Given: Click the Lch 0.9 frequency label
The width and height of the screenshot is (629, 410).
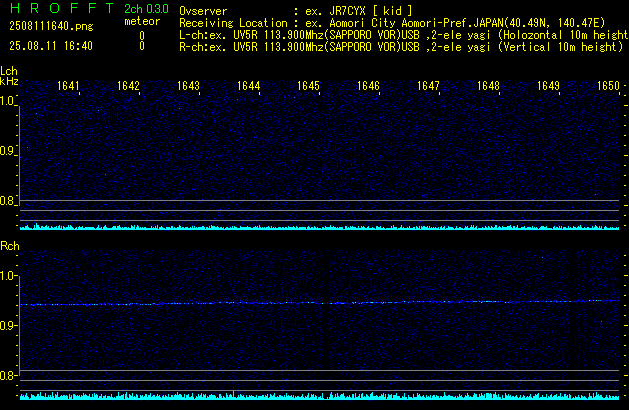Looking at the screenshot, I should (x=8, y=151).
